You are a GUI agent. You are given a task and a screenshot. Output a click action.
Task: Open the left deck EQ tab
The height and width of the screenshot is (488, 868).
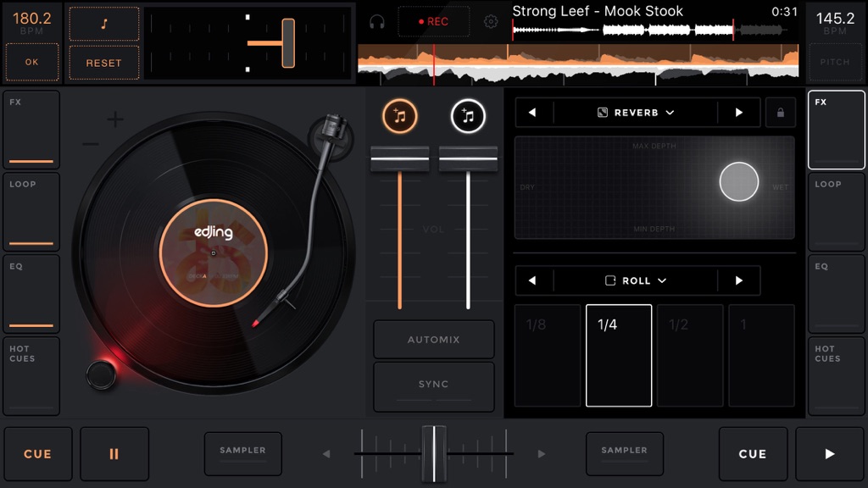coord(31,294)
